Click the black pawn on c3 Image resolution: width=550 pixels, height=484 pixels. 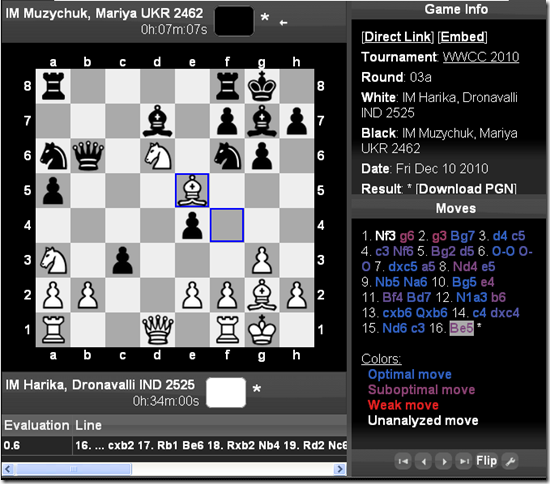[123, 260]
